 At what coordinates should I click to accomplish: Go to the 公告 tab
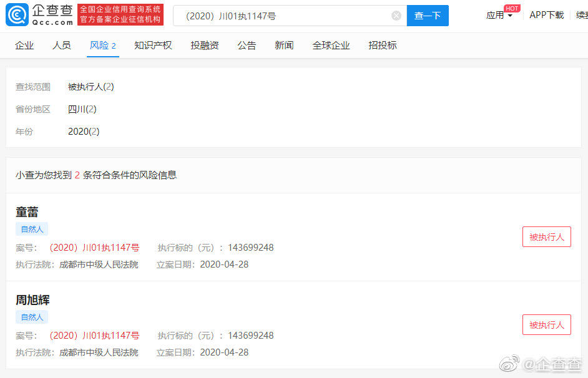[247, 46]
